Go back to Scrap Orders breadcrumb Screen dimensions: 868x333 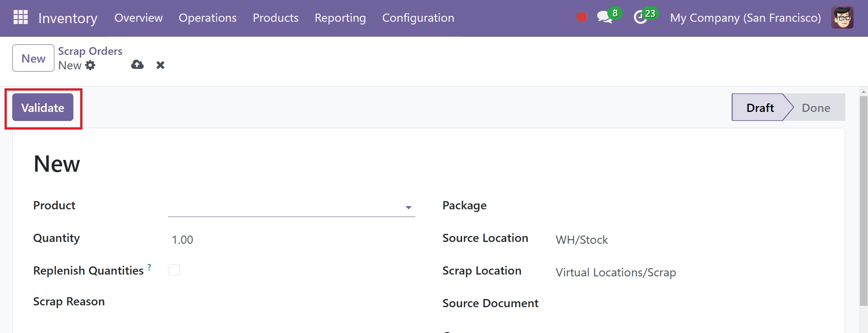[x=90, y=51]
